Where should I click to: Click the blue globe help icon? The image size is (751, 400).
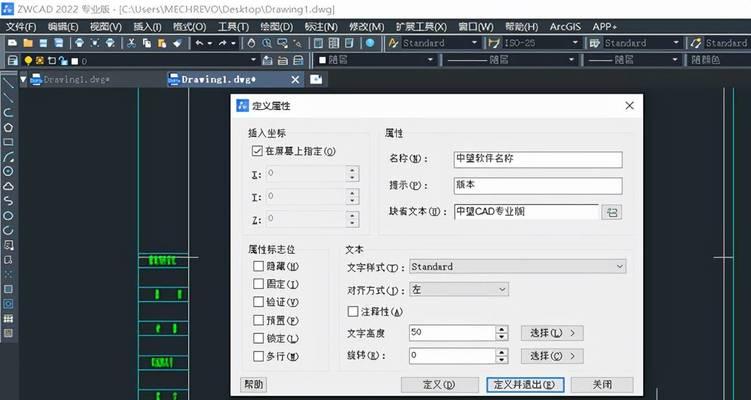point(370,43)
